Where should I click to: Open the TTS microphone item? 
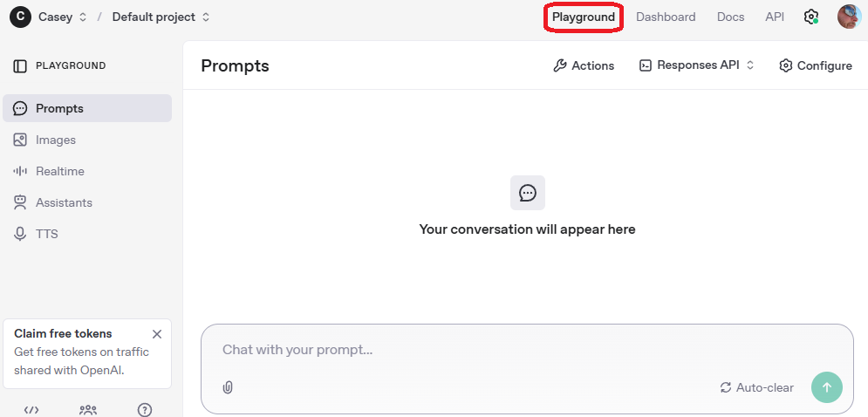pyautogui.click(x=46, y=234)
